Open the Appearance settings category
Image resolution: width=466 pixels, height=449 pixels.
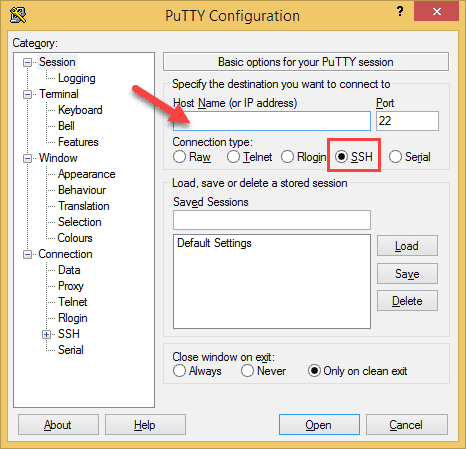tap(87, 174)
